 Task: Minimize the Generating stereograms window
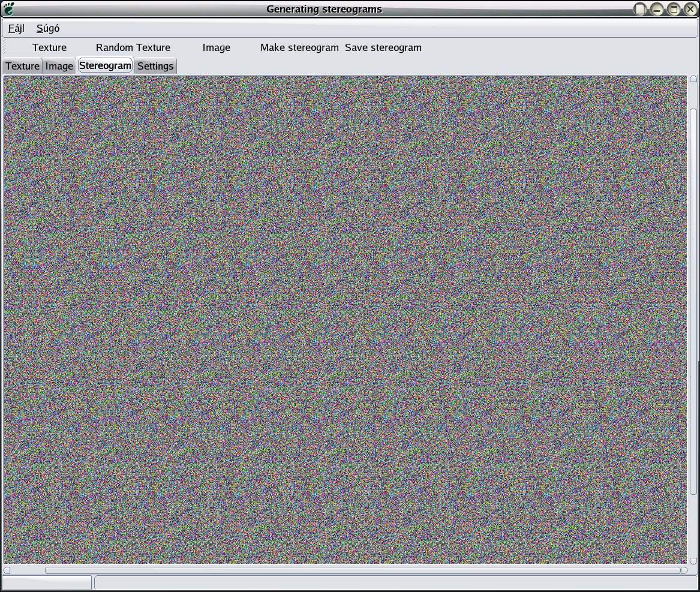click(657, 9)
